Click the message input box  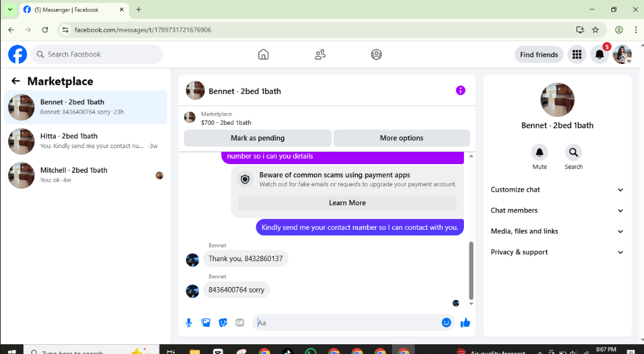click(347, 323)
